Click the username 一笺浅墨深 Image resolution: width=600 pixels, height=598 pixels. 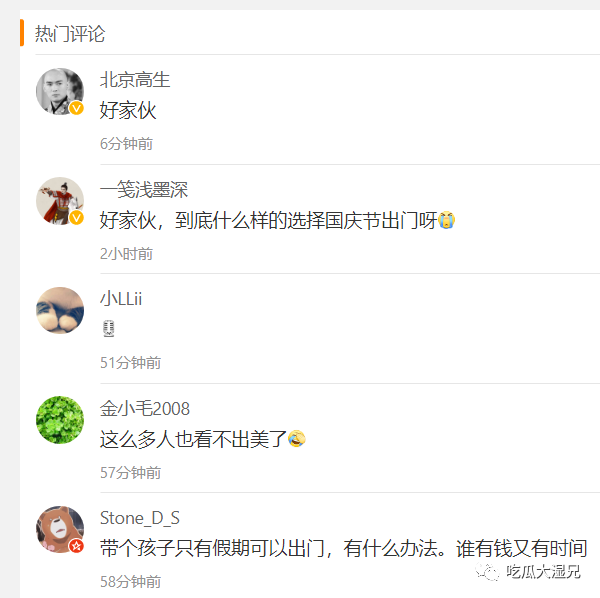coord(144,190)
